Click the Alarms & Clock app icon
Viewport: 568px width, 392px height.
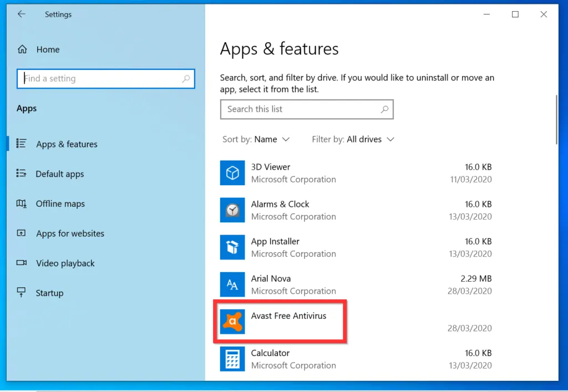tap(232, 210)
